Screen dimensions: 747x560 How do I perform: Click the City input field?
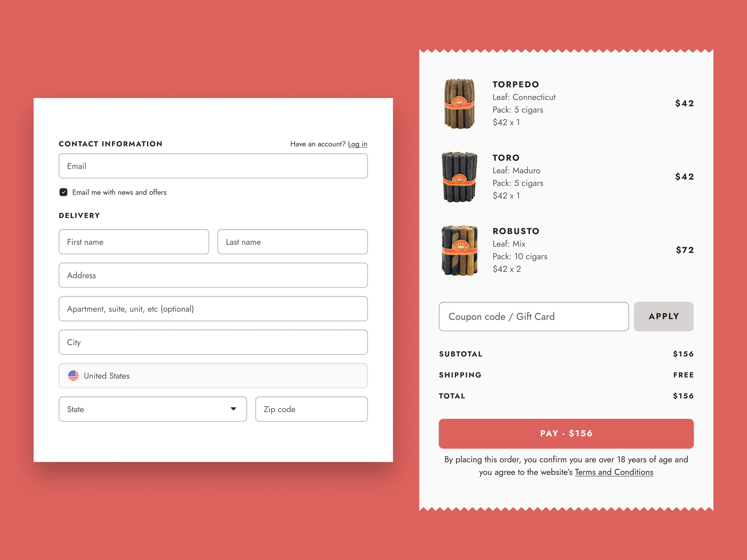click(213, 342)
